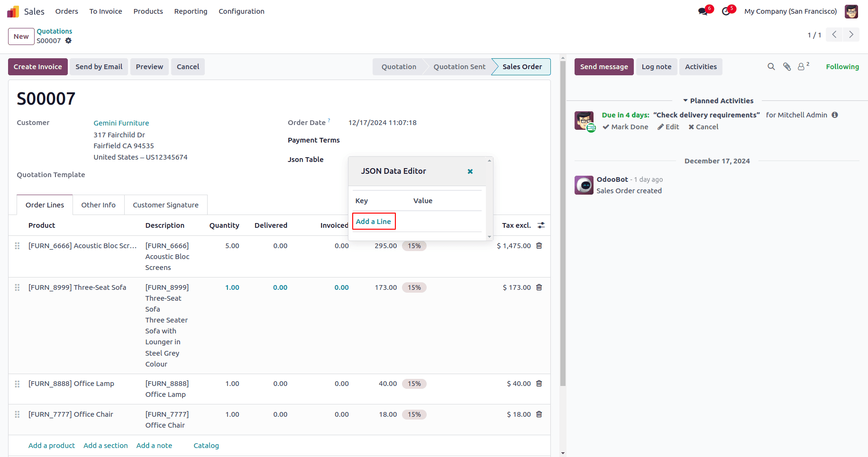The height and width of the screenshot is (457, 868).
Task: Select the Quotation status stage
Action: coord(399,67)
